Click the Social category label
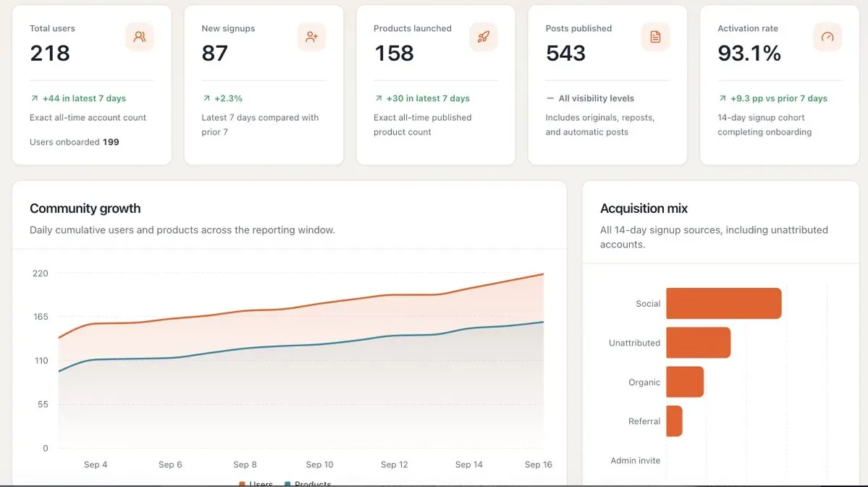Image resolution: width=868 pixels, height=487 pixels. 648,304
